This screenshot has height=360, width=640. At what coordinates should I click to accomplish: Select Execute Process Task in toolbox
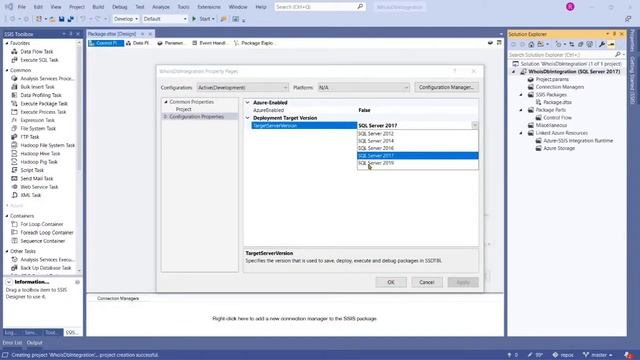click(x=43, y=112)
